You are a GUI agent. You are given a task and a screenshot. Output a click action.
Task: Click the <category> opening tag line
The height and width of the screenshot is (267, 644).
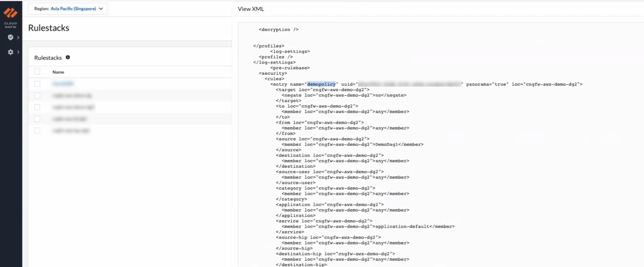(326, 188)
